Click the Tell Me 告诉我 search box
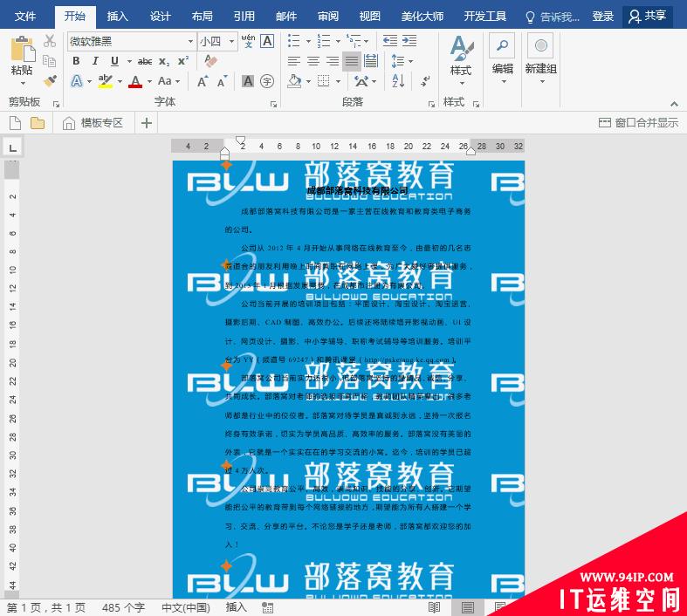The image size is (687, 616). (553, 17)
